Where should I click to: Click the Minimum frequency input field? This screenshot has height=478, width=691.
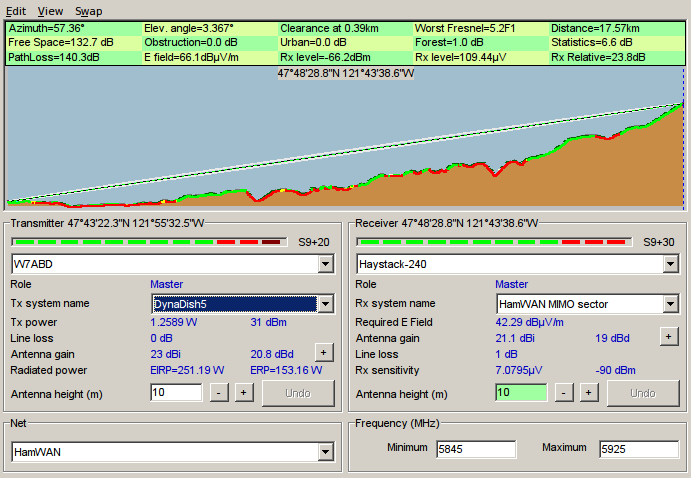tap(476, 449)
